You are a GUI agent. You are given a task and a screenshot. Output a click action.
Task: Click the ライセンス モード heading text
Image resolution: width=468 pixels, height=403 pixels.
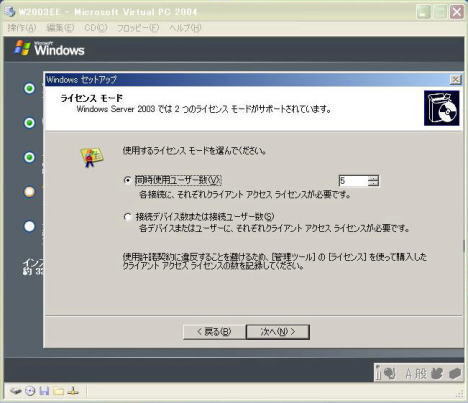coord(91,98)
